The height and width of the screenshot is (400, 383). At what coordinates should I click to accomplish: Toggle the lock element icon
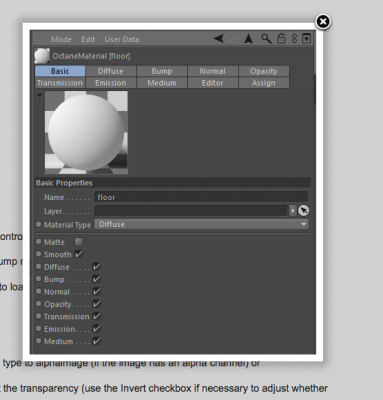281,39
